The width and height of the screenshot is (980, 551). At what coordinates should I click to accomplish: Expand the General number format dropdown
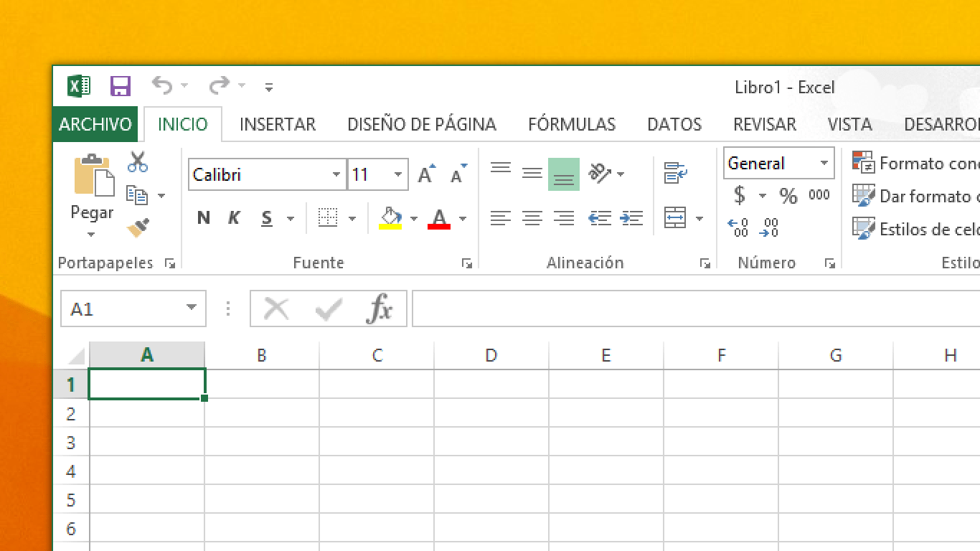pos(824,164)
